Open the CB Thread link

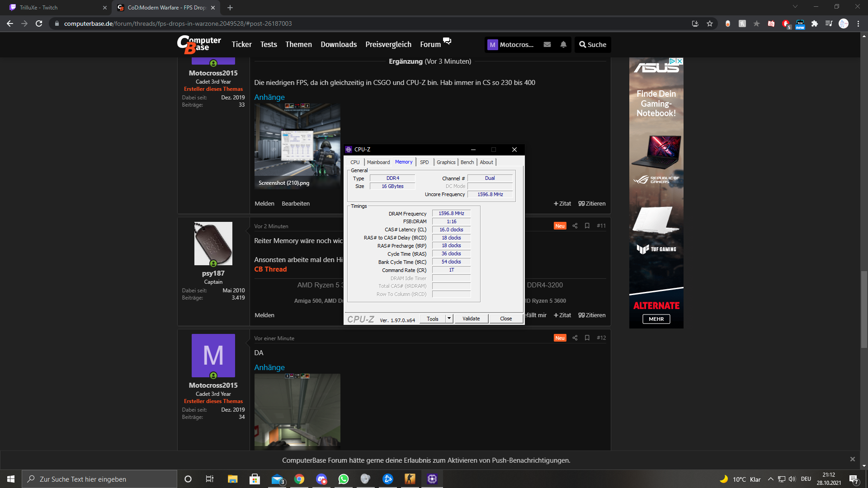[270, 269]
